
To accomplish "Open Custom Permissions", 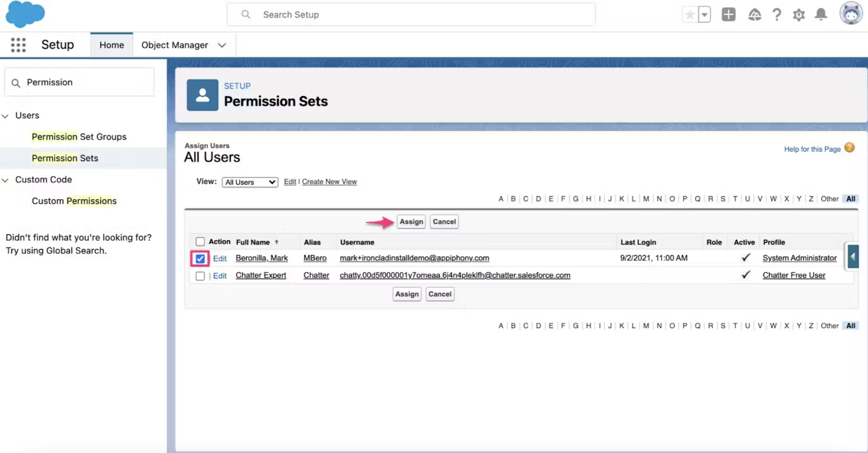I will (x=74, y=201).
